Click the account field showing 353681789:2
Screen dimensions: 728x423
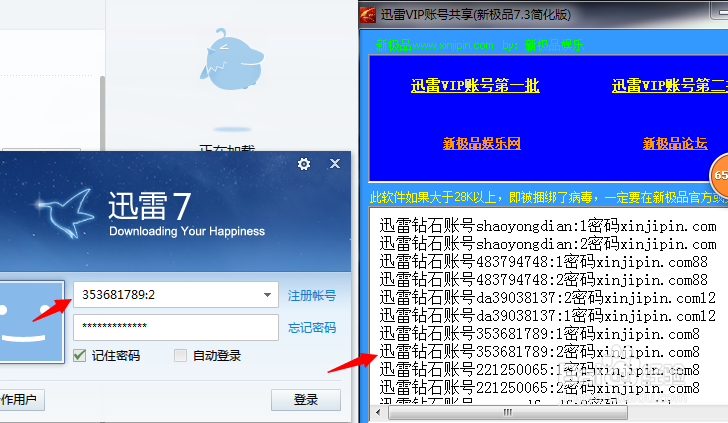176,294
